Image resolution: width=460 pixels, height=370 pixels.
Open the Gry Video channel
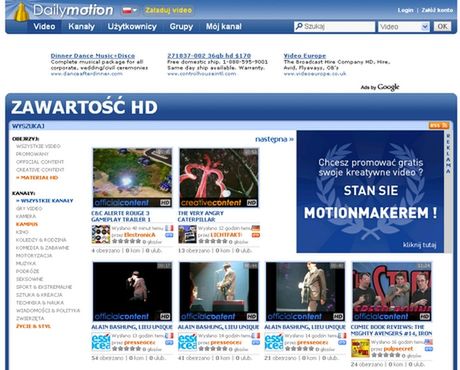point(29,208)
